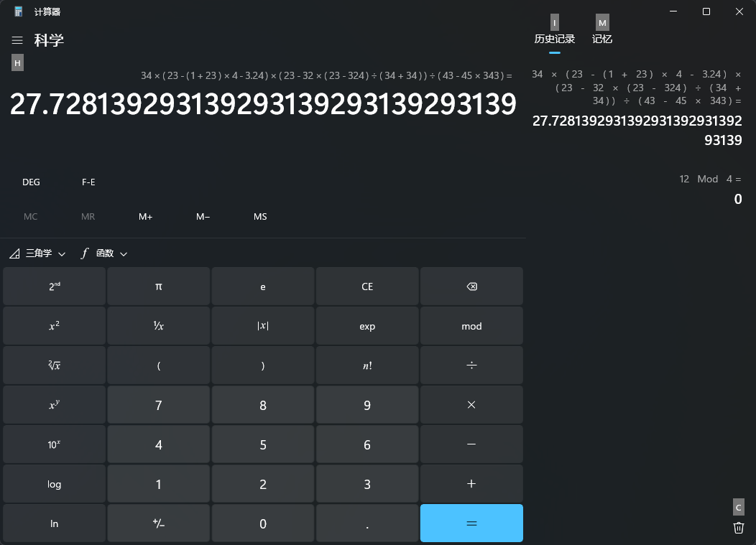The height and width of the screenshot is (545, 756).
Task: Click the expression line above the result
Action: point(326,75)
